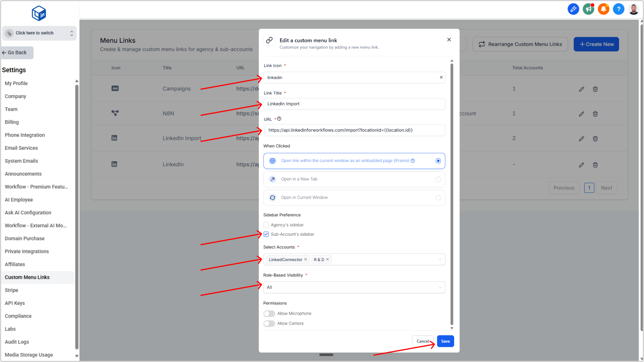Open Phone Integration in the settings menu

coord(25,135)
